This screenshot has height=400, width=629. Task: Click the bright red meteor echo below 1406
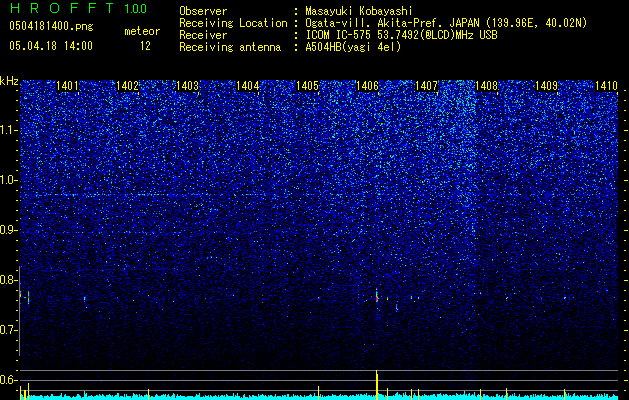377,297
